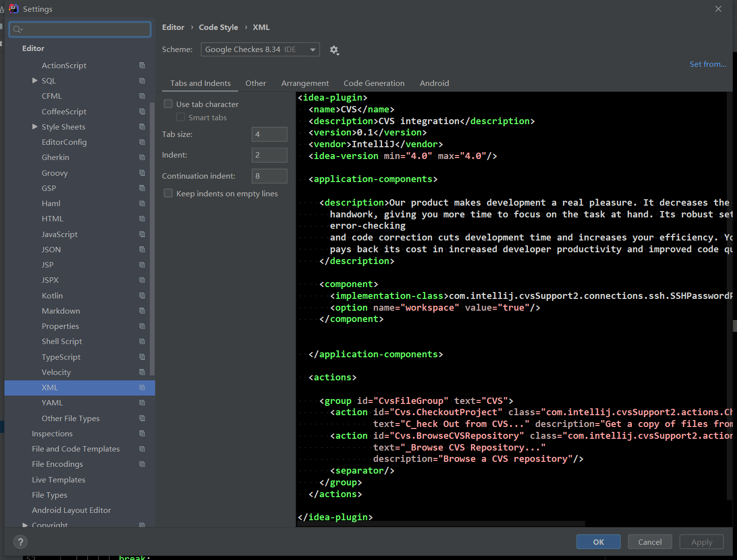Click the Set from... link
The height and width of the screenshot is (560, 737).
pos(708,64)
